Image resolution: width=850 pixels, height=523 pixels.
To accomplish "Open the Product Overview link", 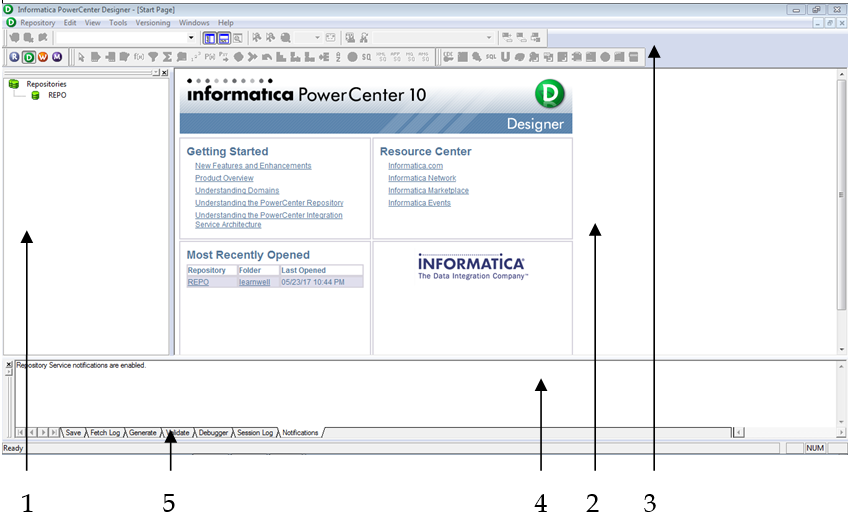I will (224, 178).
